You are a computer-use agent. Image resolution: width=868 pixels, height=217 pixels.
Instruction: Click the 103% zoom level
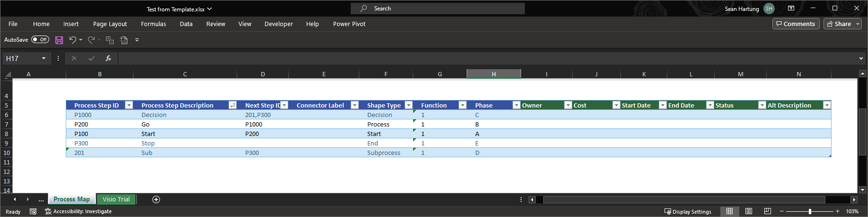coord(852,211)
